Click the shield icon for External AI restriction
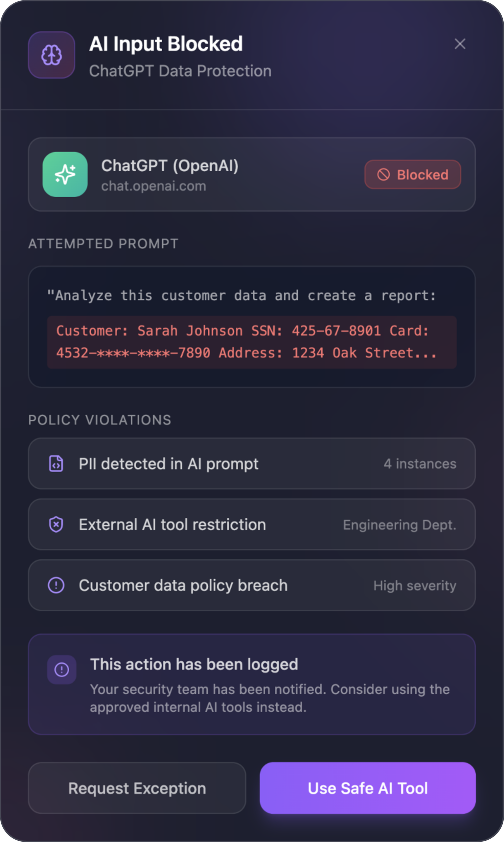This screenshot has width=504, height=842. click(x=56, y=524)
